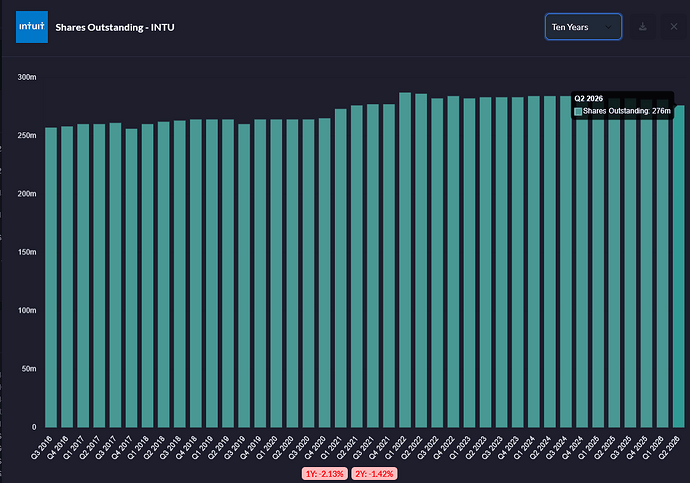
Task: Click the Q1 2019 x-axis label
Action: click(202, 447)
